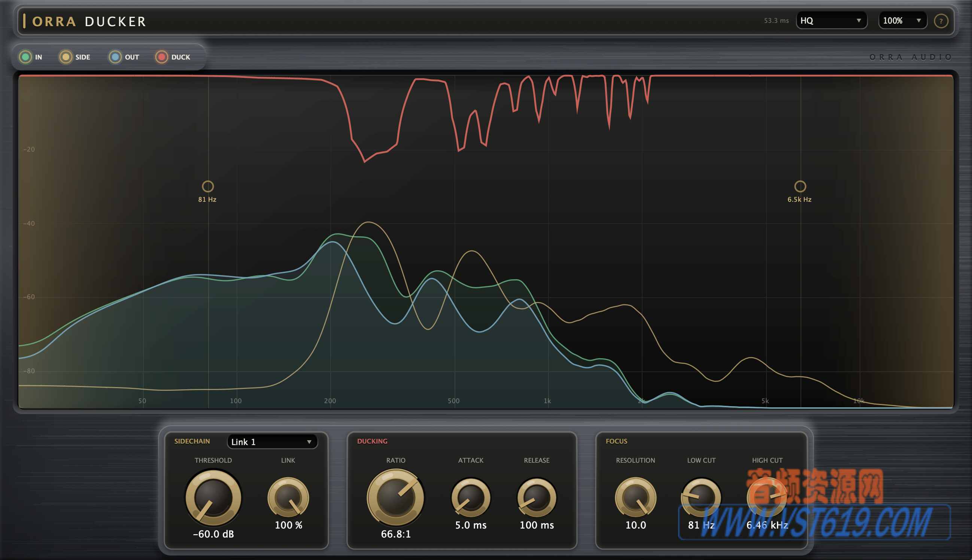This screenshot has height=560, width=972.
Task: Click the -60.0 dB threshold value
Action: point(213,534)
